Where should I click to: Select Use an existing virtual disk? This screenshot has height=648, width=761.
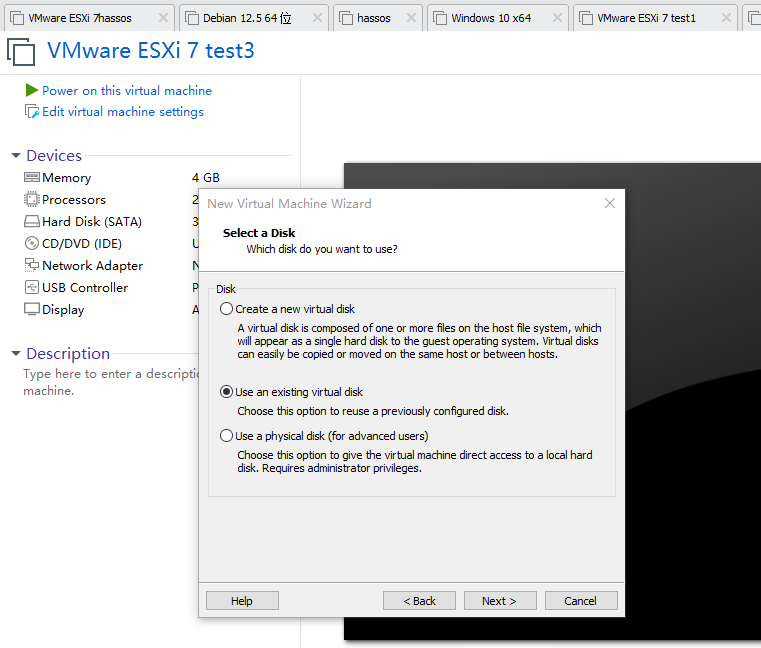point(226,392)
